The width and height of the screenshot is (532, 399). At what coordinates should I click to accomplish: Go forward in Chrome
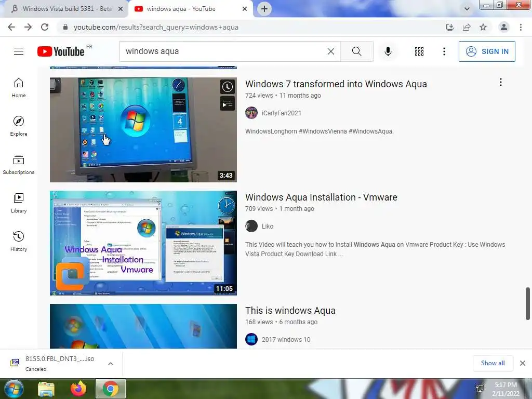(28, 27)
